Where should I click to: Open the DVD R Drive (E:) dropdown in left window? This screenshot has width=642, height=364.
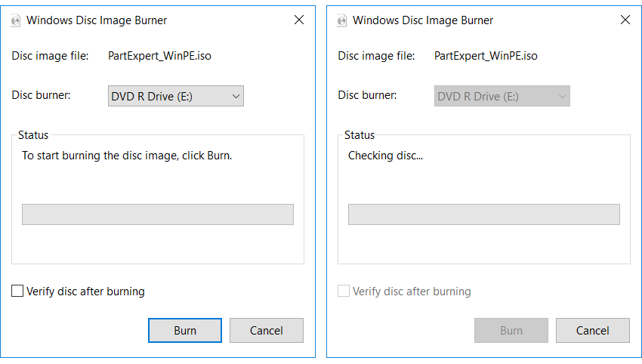[176, 96]
